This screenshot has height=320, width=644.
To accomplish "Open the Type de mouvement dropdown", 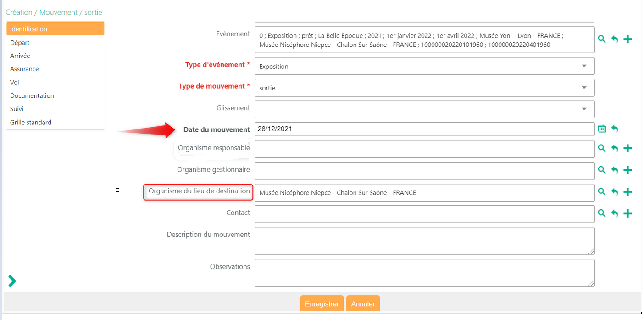I will (x=584, y=88).
